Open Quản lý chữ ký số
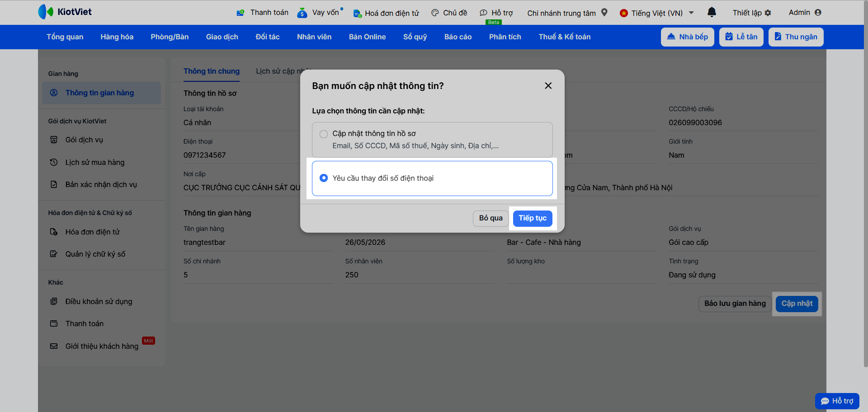 (95, 254)
